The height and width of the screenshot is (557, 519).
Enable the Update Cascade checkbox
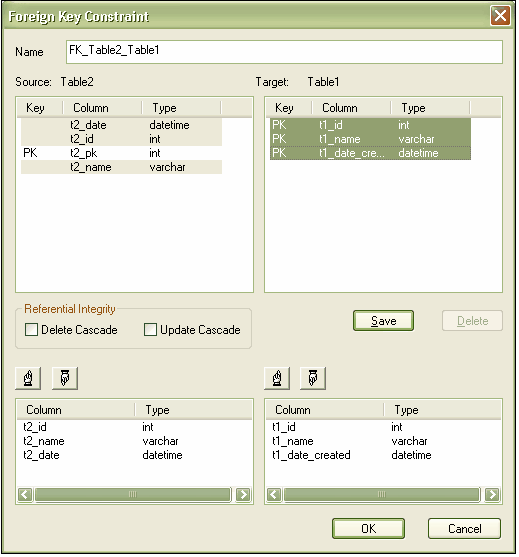150,330
